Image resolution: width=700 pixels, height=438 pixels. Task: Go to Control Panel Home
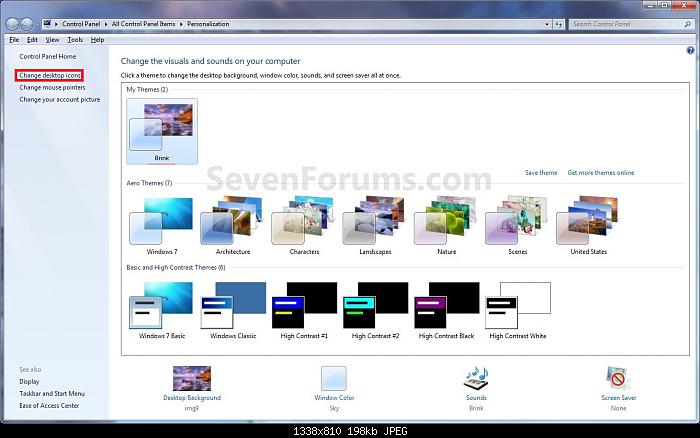[48, 56]
